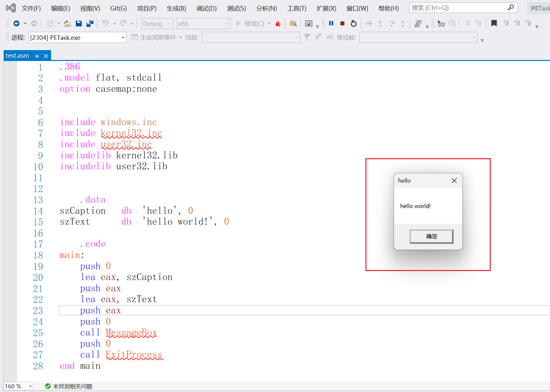Open the Debug configuration dropdown
The height and width of the screenshot is (392, 550).
pyautogui.click(x=157, y=24)
